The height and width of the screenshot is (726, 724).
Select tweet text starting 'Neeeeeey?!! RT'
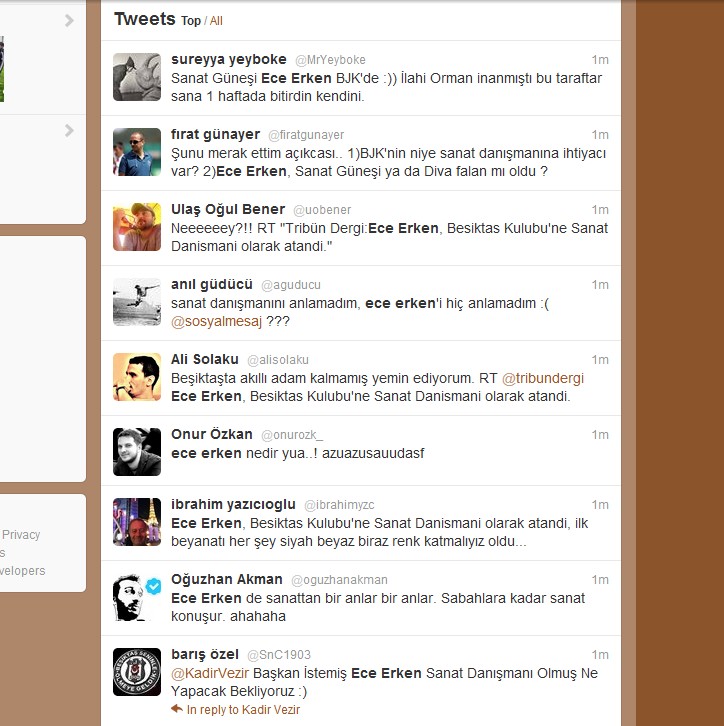(x=389, y=237)
